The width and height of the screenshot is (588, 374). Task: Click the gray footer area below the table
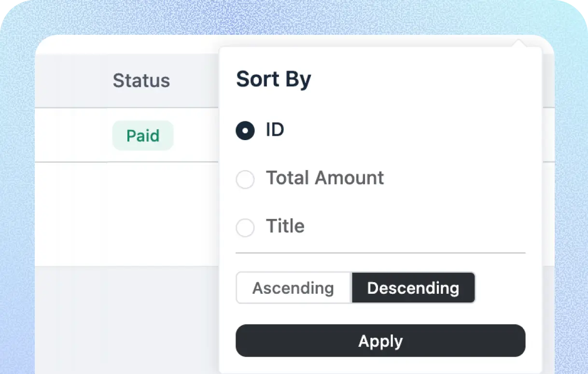click(126, 319)
